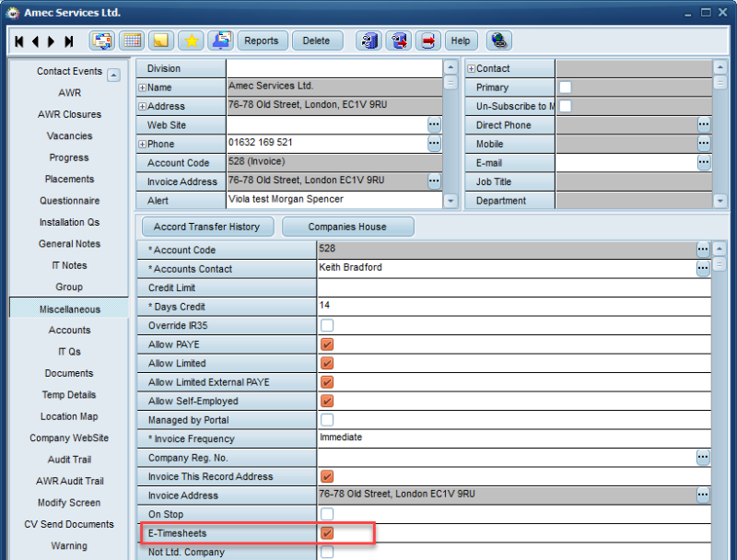This screenshot has height=560, width=737.
Task: Open Companies House lookup
Action: 347,227
